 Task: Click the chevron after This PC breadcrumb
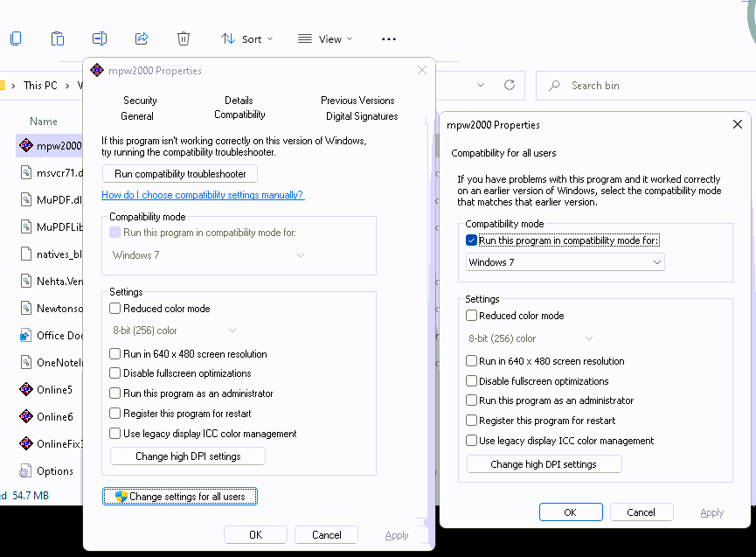(67, 86)
